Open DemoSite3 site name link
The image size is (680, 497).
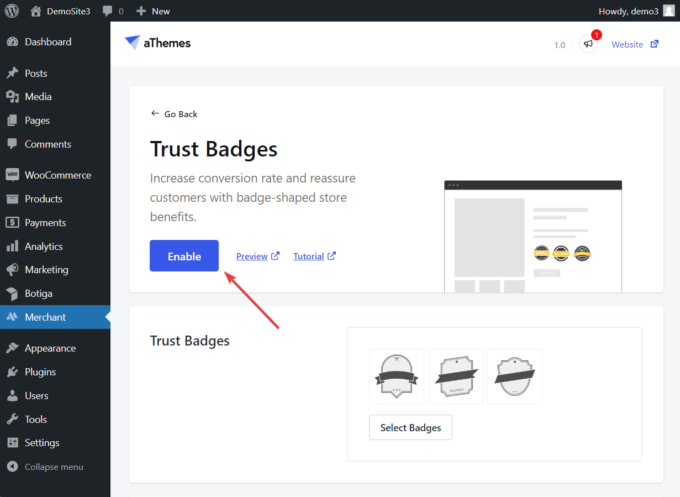[69, 11]
